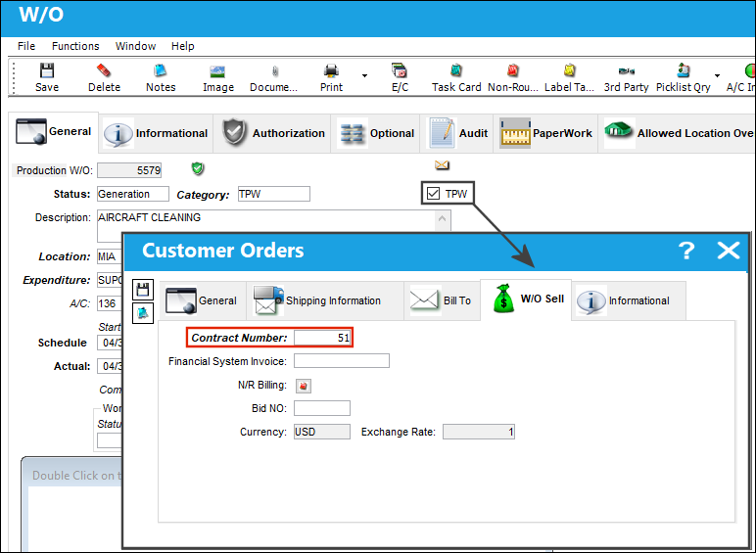756x553 pixels.
Task: Click the Save toolbar icon
Action: [47, 70]
